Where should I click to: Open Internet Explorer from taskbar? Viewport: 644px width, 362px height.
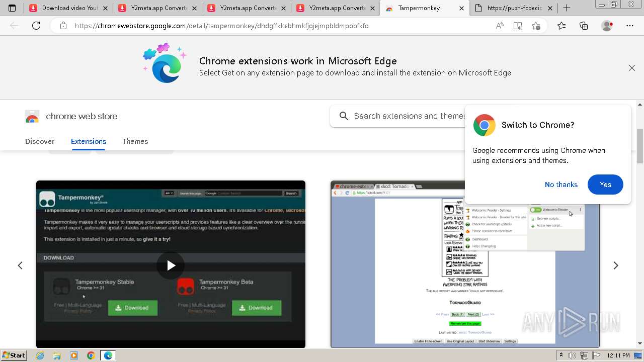coord(40,355)
